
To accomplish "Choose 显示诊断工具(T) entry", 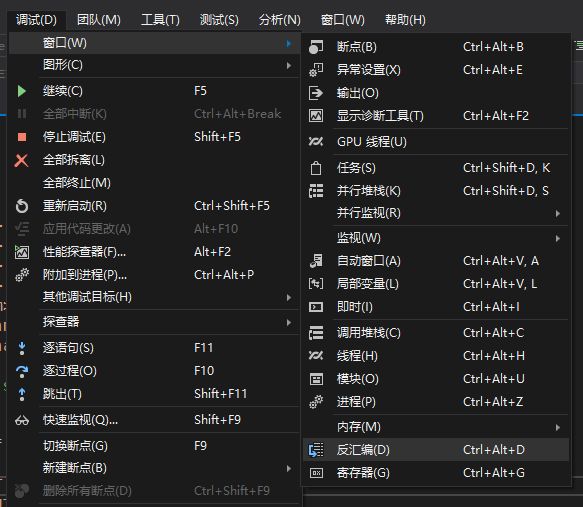I will click(436, 116).
